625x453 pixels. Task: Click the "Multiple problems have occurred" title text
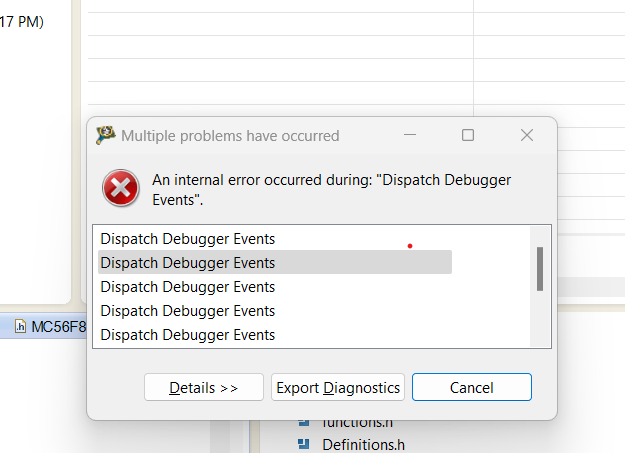tap(230, 135)
